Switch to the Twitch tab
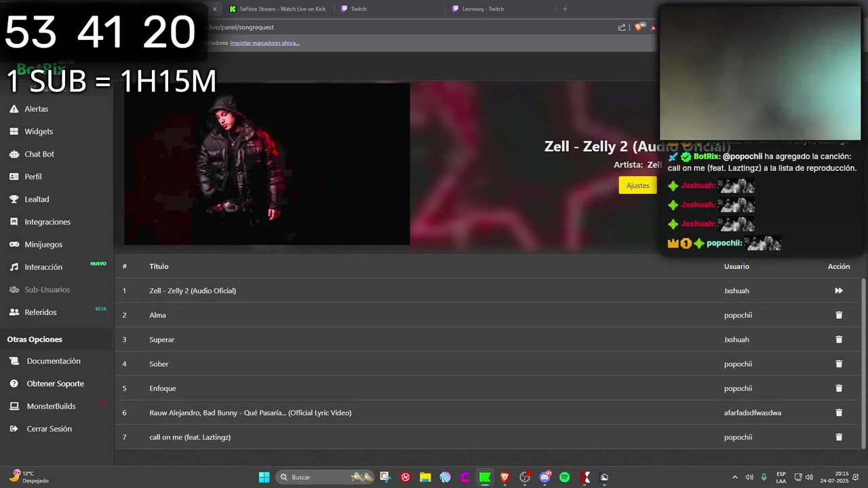This screenshot has height=488, width=868. point(390,9)
